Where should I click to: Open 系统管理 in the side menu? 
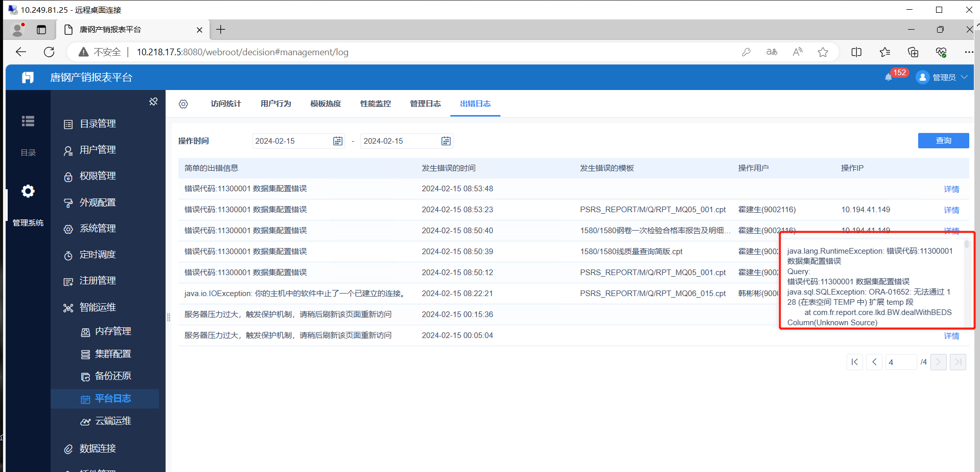[x=98, y=229]
